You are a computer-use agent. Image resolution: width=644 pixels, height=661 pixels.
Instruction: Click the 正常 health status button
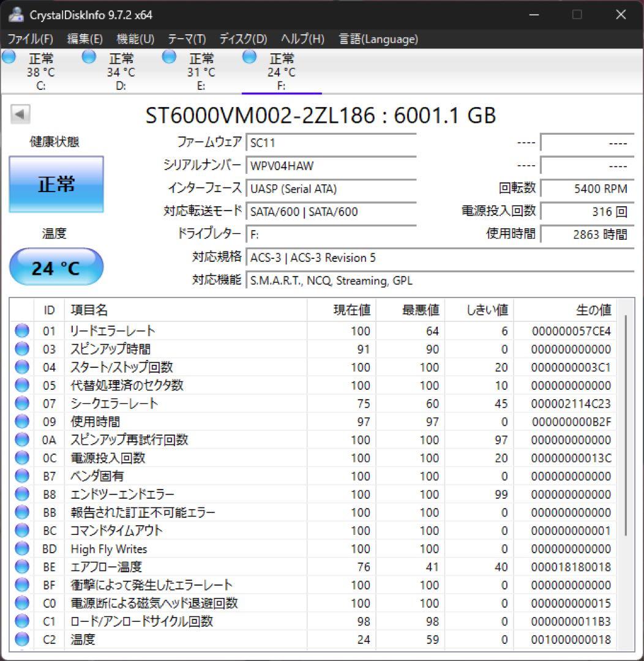pos(56,184)
